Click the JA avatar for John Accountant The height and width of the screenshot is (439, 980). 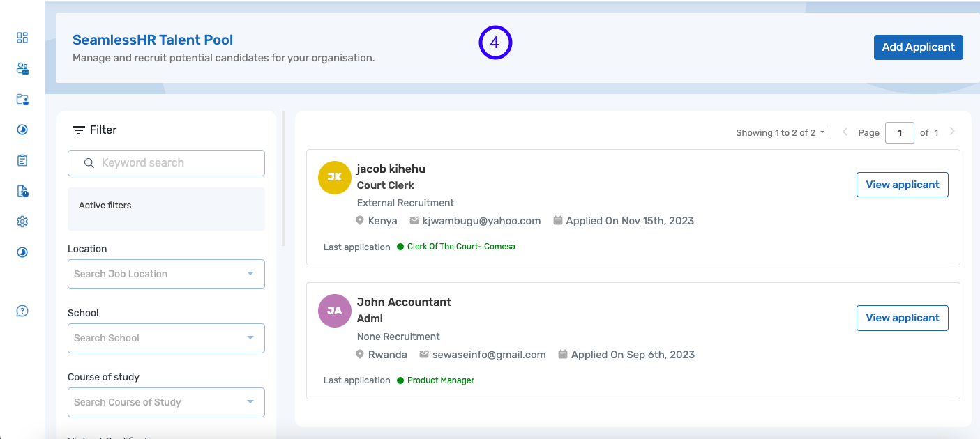335,310
